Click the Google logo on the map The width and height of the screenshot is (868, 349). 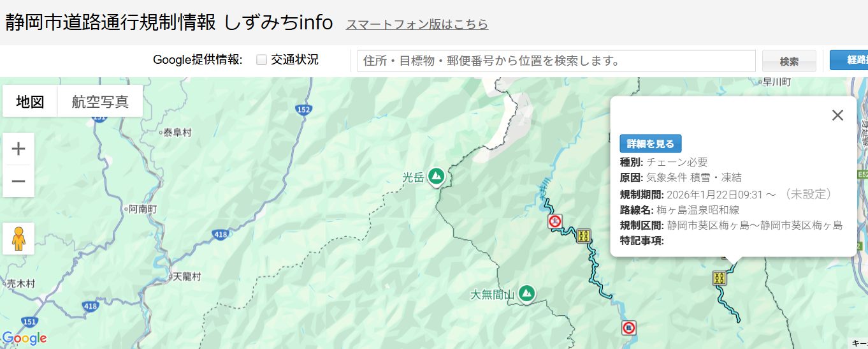point(25,338)
